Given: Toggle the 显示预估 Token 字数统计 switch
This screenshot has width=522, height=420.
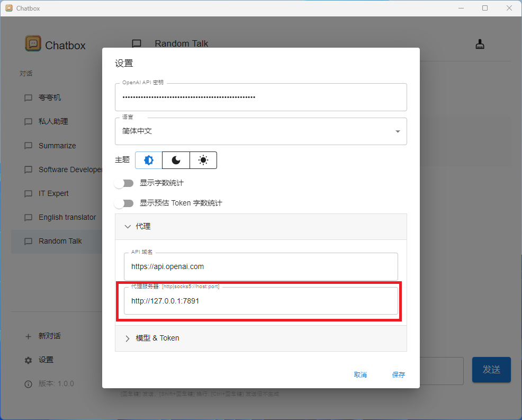Looking at the screenshot, I should pos(124,203).
